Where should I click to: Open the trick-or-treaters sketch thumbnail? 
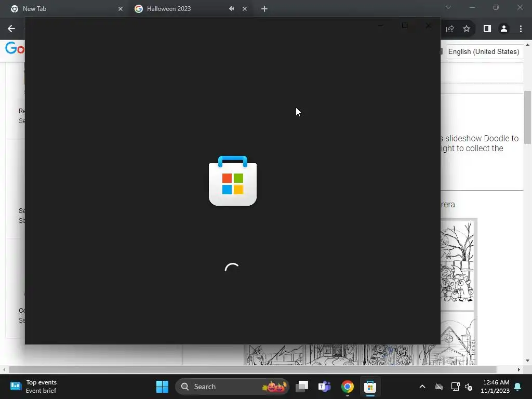[x=457, y=264]
